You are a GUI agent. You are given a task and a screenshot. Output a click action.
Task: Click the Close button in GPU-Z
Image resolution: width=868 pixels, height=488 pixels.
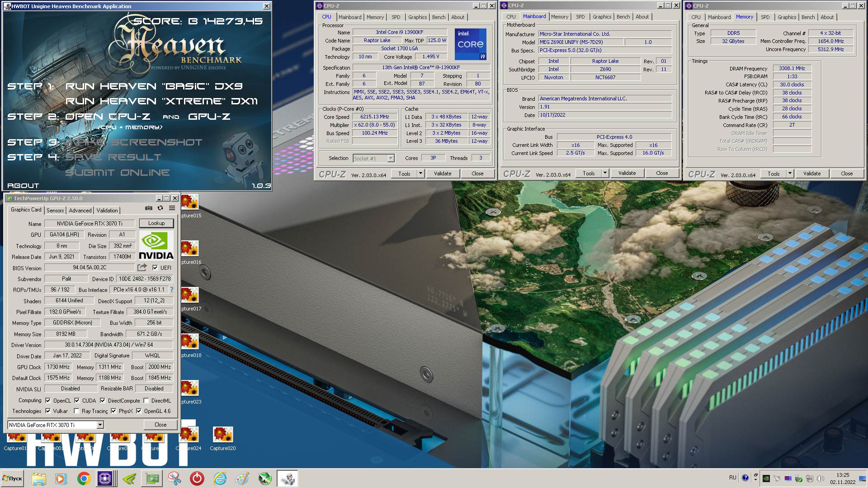160,425
